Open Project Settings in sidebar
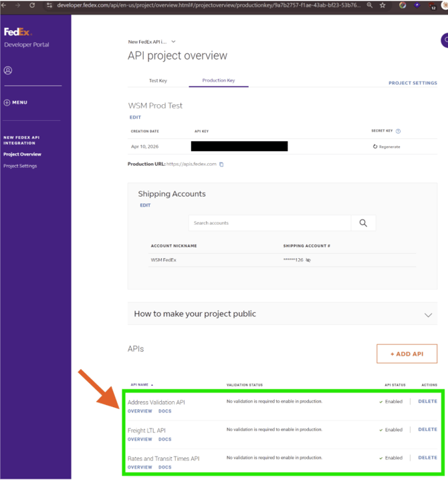Viewport: 448px width, 480px height. 20,166
